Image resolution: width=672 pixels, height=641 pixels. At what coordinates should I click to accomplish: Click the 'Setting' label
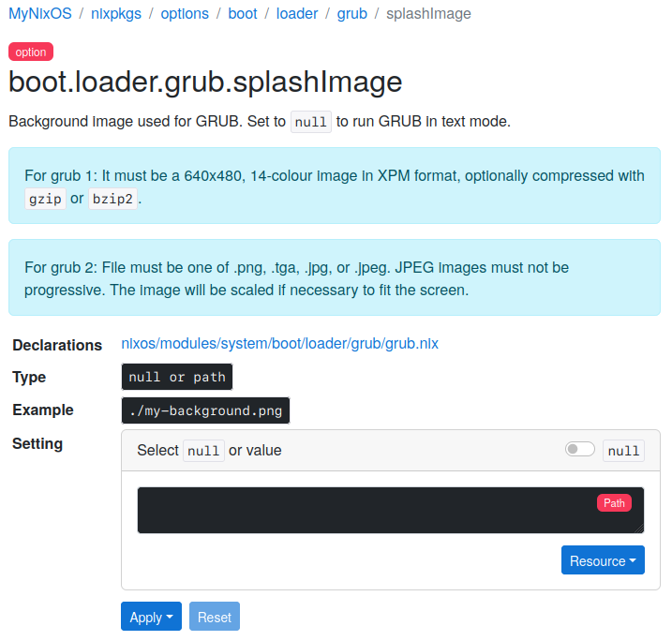[37, 443]
